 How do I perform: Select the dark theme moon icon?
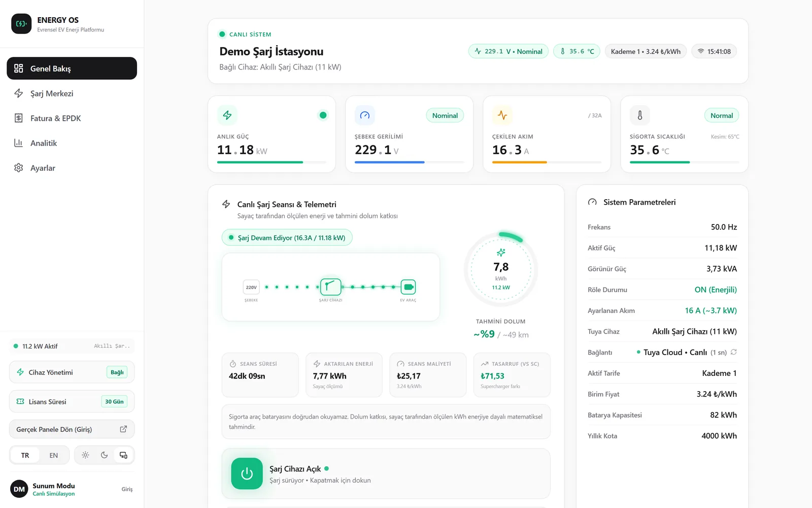pyautogui.click(x=104, y=455)
